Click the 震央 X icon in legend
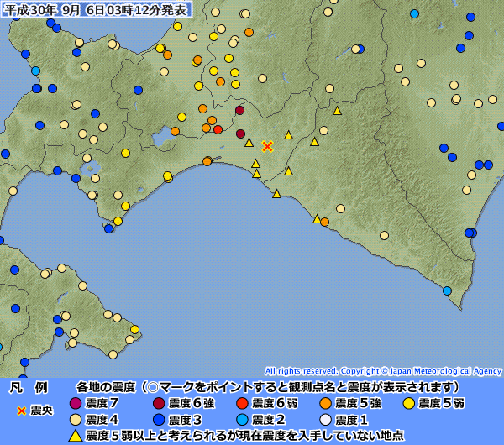Screen dimensions: 504x445 [22, 411]
